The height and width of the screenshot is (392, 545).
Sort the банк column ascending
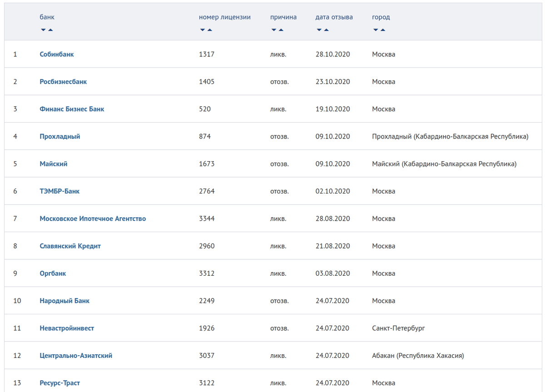(50, 30)
